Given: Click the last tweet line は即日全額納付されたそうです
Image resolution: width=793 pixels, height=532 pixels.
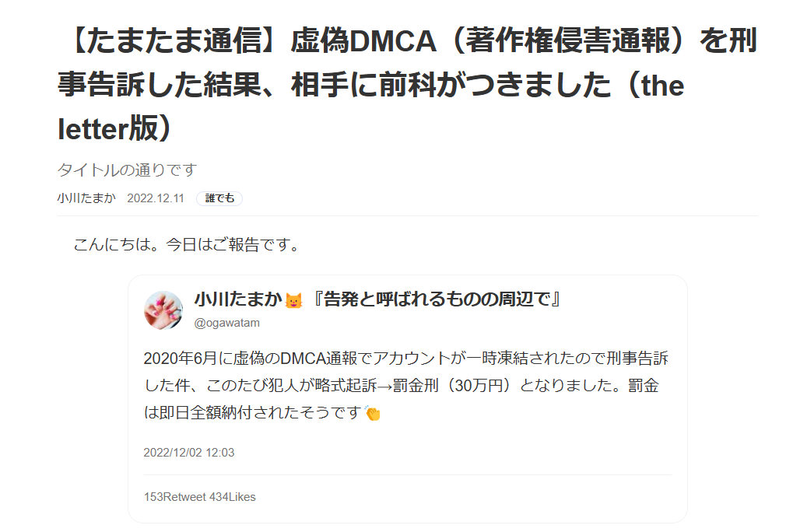Looking at the screenshot, I should [252, 413].
